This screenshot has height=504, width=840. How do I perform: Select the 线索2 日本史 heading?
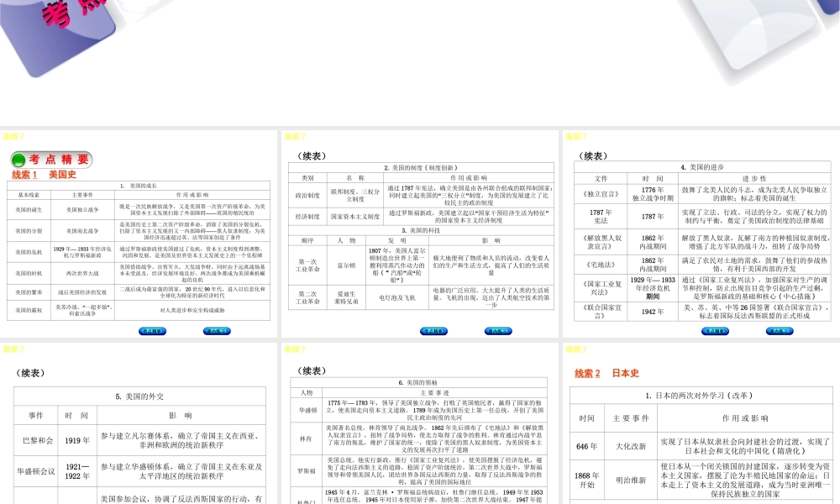pos(606,373)
